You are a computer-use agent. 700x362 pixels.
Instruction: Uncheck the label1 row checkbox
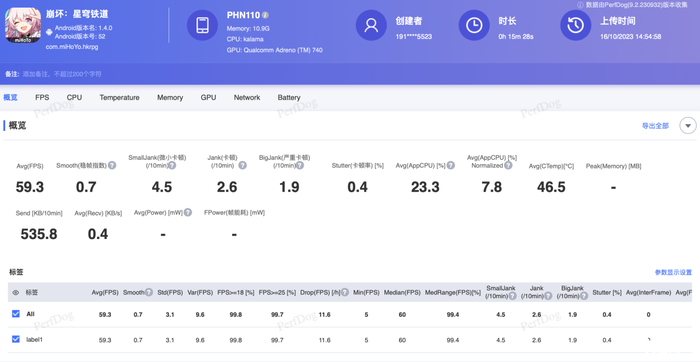16,339
